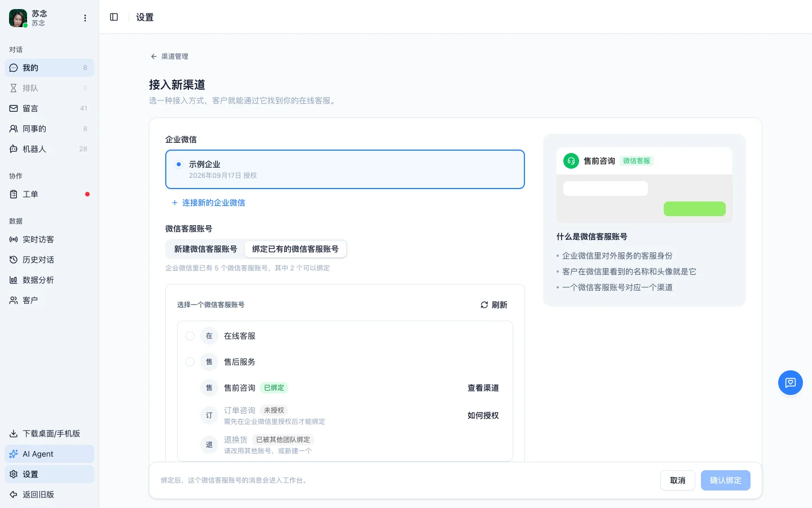
Task: Collapse the sidebar with the panel icon
Action: click(x=114, y=17)
